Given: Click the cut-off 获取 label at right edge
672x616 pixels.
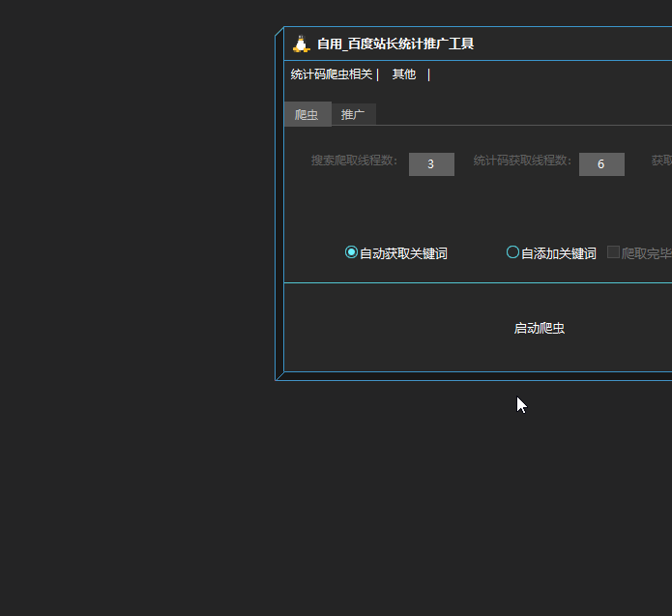Looking at the screenshot, I should point(661,161).
